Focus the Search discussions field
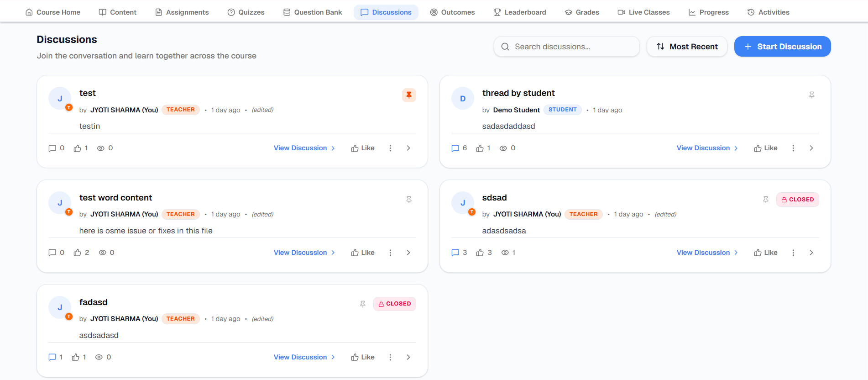868x380 pixels. point(566,47)
